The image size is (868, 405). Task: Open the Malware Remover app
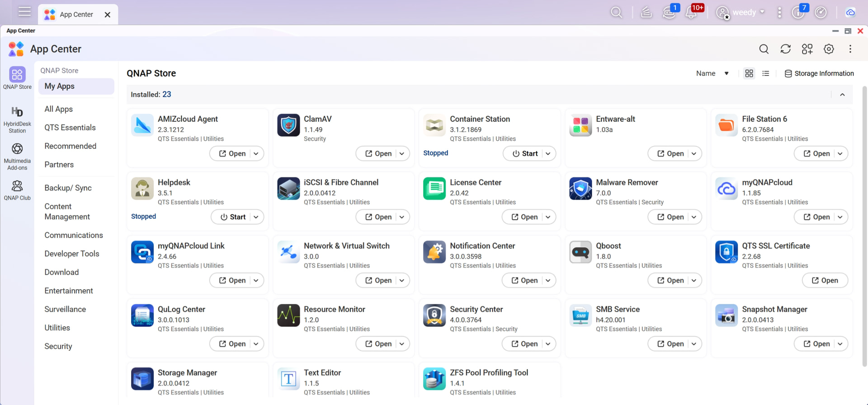670,217
